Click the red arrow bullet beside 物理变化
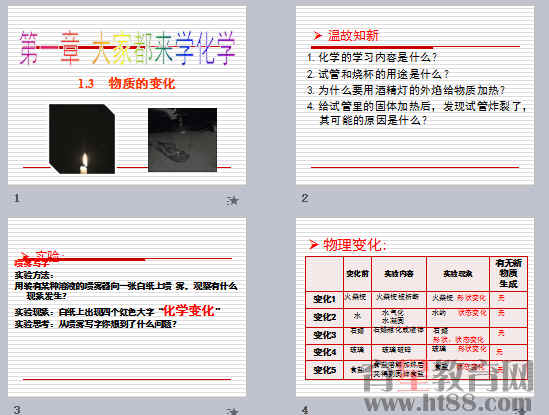The height and width of the screenshot is (415, 549). pos(314,244)
